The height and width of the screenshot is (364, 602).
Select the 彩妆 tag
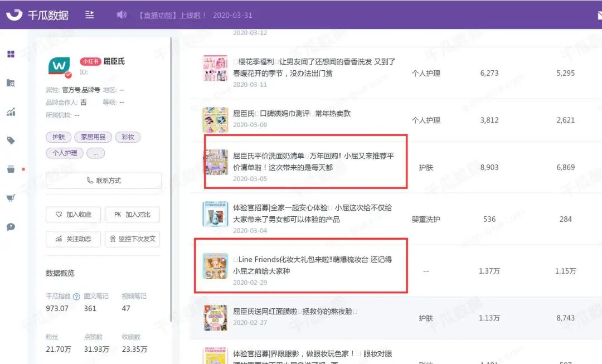click(x=128, y=137)
